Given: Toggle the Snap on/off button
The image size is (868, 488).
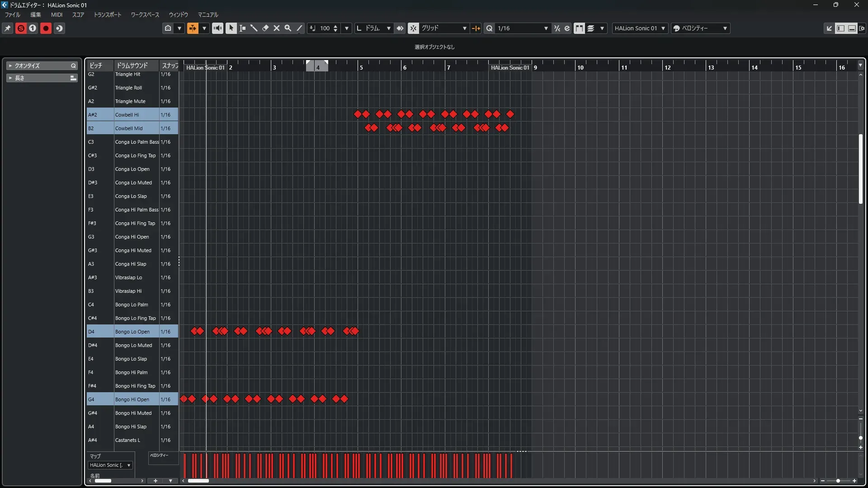Looking at the screenshot, I should pos(413,28).
